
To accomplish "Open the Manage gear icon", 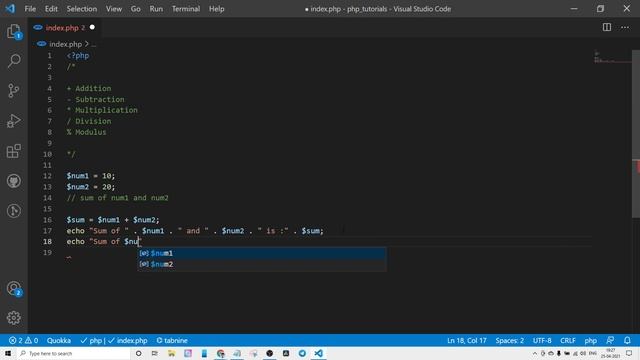I will (14, 318).
